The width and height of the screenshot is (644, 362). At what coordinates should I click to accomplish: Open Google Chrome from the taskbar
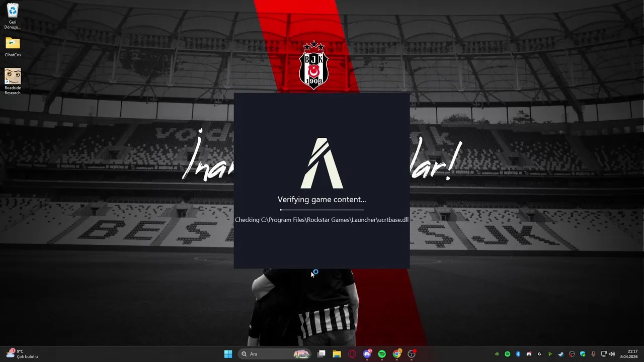click(397, 354)
